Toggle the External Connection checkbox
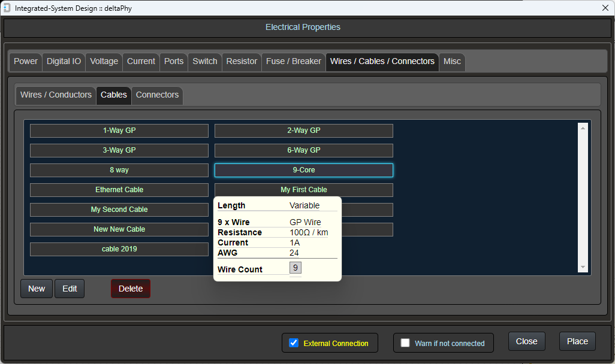 pos(294,343)
